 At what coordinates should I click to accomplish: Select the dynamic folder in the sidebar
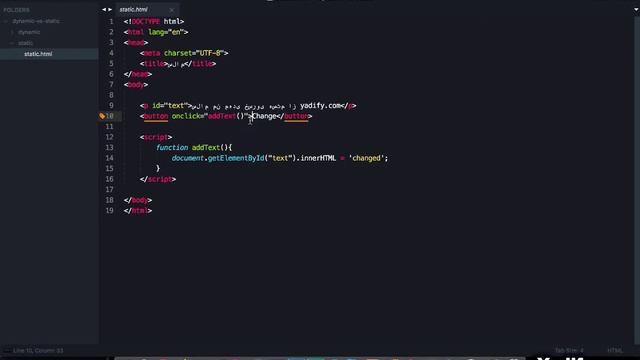click(x=29, y=32)
